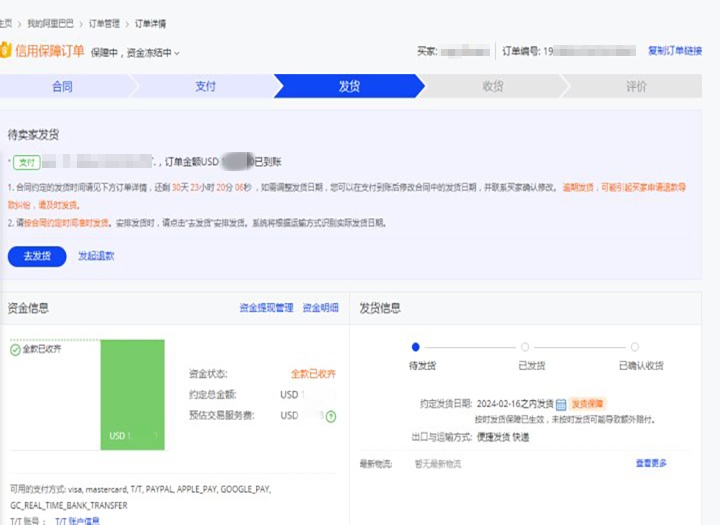Click the 全款已收齐 check icon

click(15, 350)
